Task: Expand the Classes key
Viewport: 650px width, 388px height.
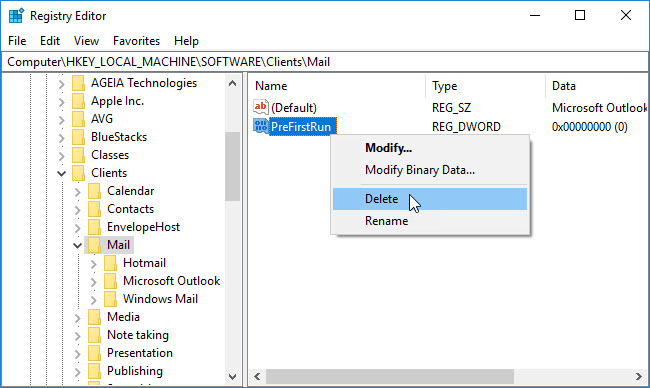Action: tap(61, 156)
